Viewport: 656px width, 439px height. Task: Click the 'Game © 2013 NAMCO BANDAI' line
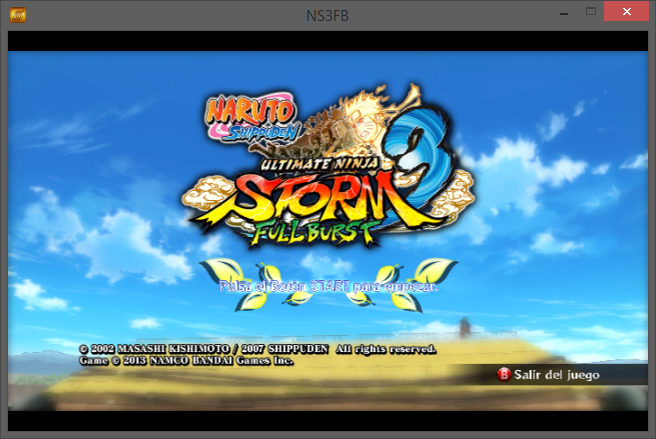(x=186, y=361)
